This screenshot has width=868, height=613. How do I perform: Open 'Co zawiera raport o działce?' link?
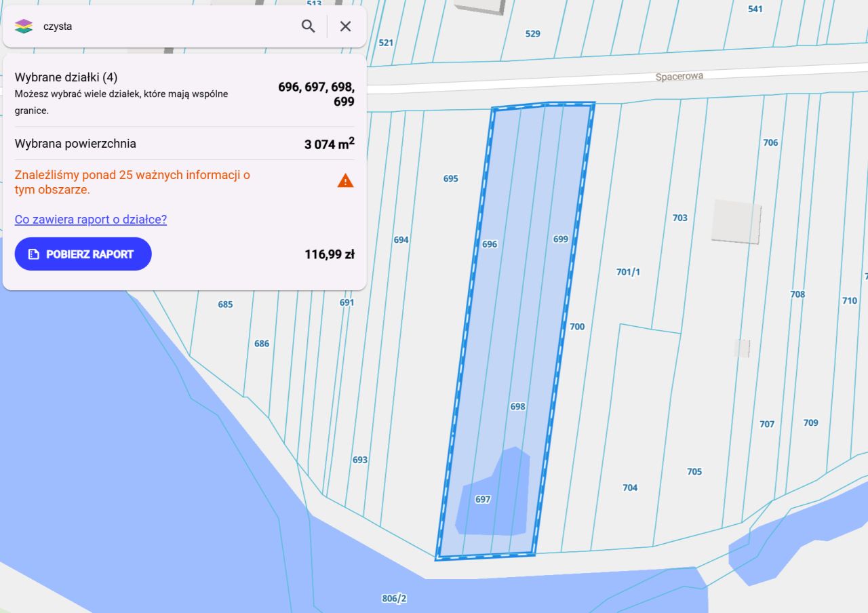point(91,219)
